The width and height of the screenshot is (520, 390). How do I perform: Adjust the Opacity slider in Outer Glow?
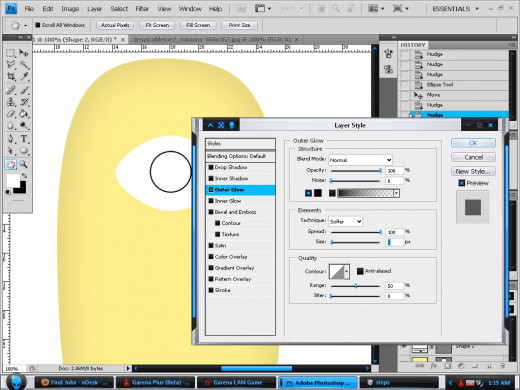pyautogui.click(x=380, y=170)
